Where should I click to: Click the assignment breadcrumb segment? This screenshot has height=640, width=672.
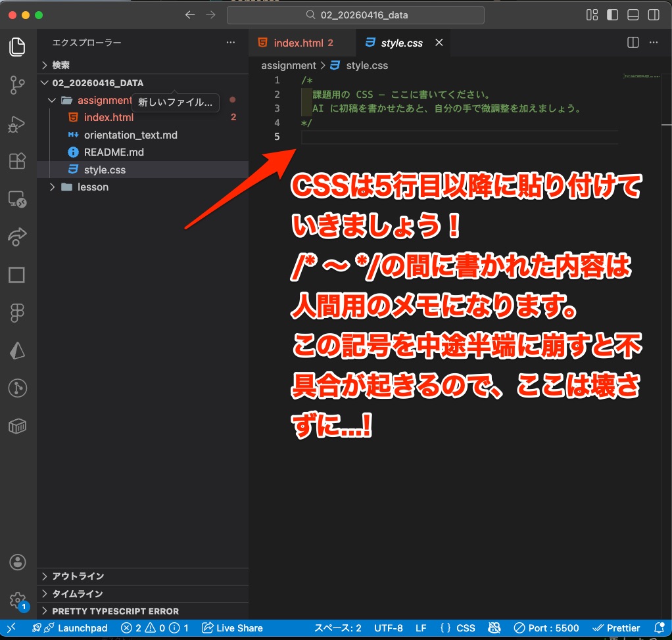pos(289,66)
